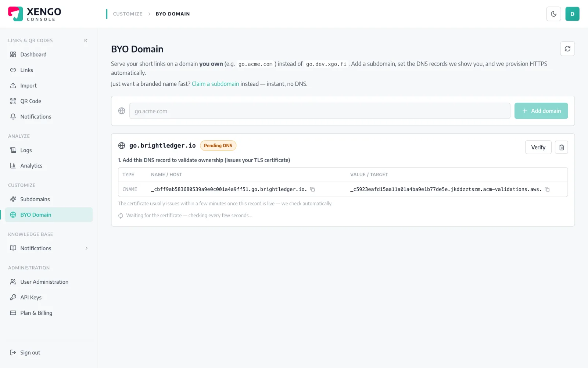
Task: Open Logs in the Analyze section
Action: click(49, 150)
